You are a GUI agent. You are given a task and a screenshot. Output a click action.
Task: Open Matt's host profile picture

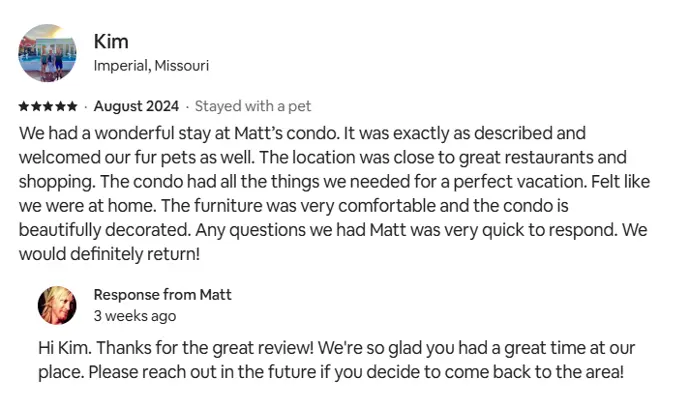(x=57, y=305)
